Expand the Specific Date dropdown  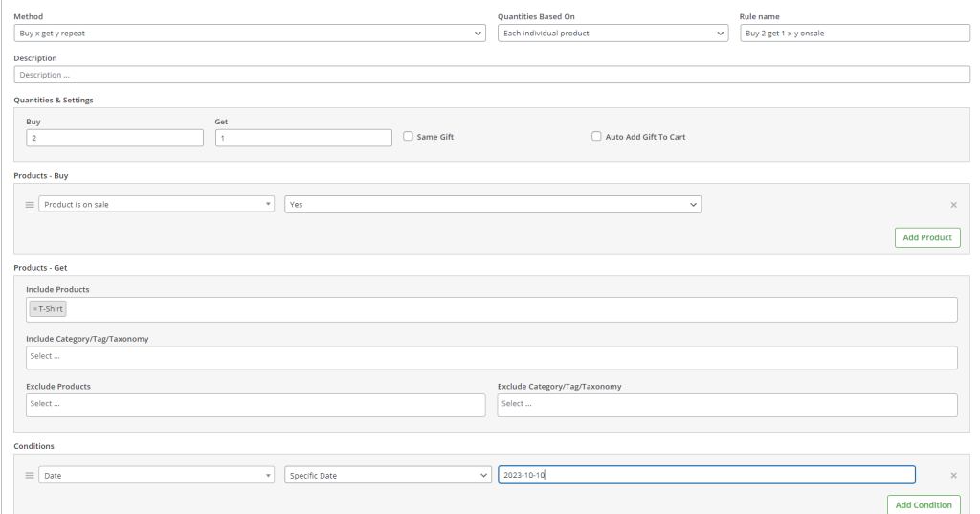coord(388,476)
